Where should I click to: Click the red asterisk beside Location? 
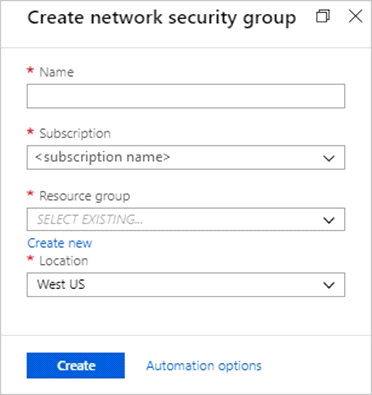pyautogui.click(x=30, y=259)
